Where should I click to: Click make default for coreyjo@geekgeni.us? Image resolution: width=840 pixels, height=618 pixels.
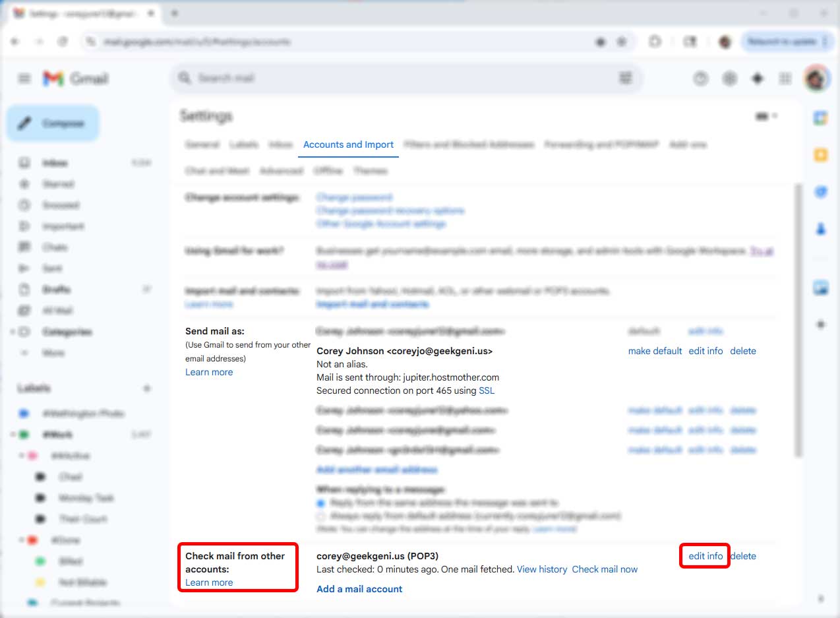click(x=655, y=351)
